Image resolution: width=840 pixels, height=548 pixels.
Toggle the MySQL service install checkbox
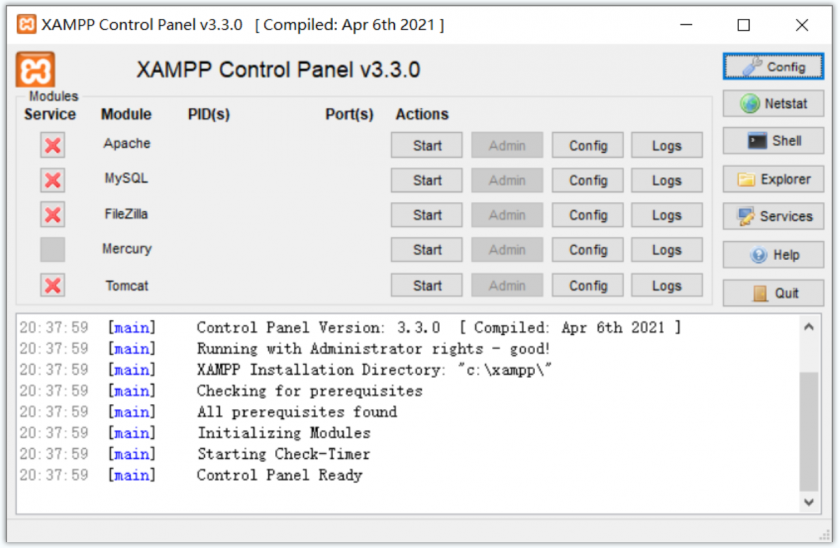coord(52,180)
